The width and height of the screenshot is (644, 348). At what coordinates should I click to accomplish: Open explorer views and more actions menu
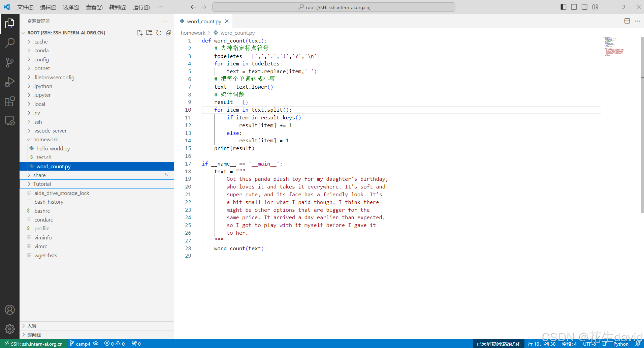(165, 21)
